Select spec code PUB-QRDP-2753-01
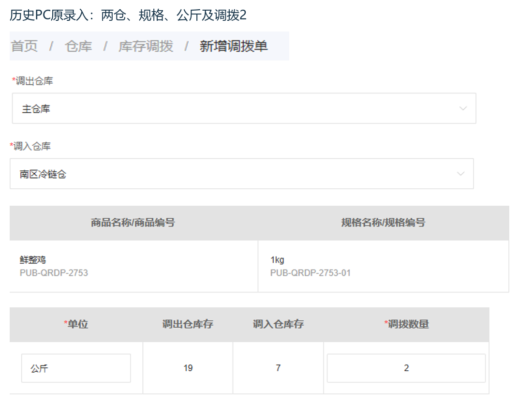Viewport: 532px width, 409px height. click(x=310, y=273)
